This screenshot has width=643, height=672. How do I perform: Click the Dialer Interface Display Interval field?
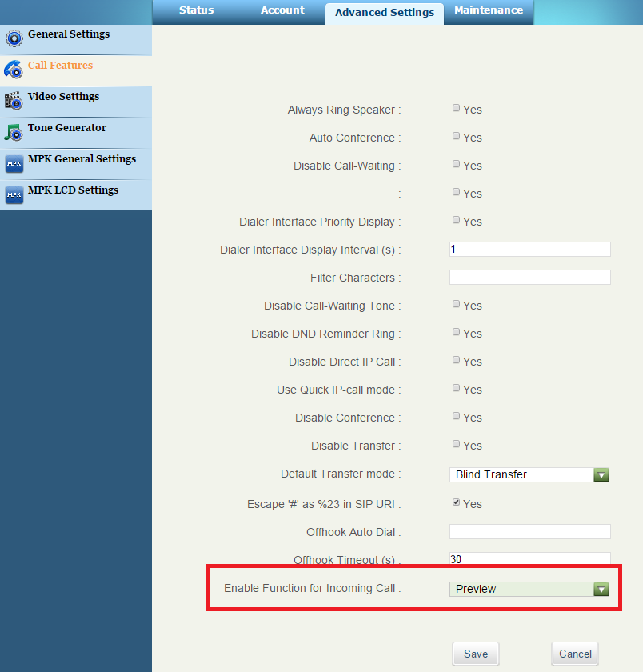coord(529,250)
